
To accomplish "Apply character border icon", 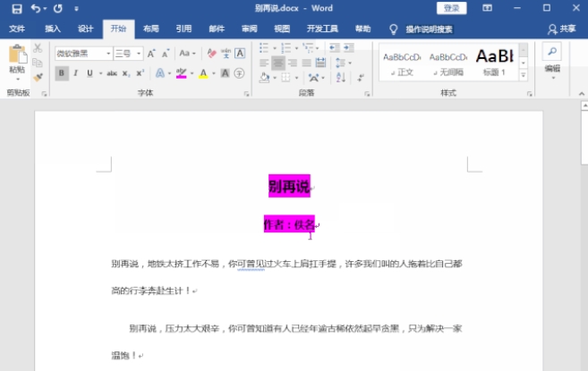I will pyautogui.click(x=240, y=54).
